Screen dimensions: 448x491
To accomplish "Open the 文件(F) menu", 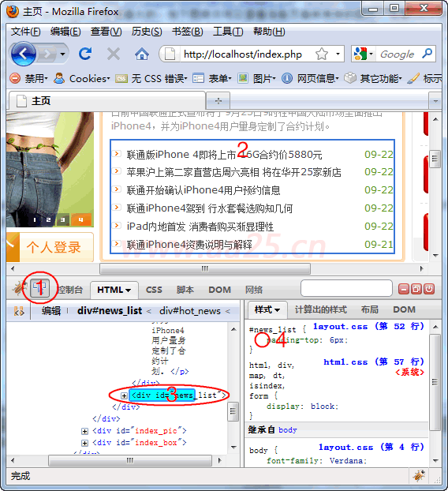I will (x=26, y=32).
